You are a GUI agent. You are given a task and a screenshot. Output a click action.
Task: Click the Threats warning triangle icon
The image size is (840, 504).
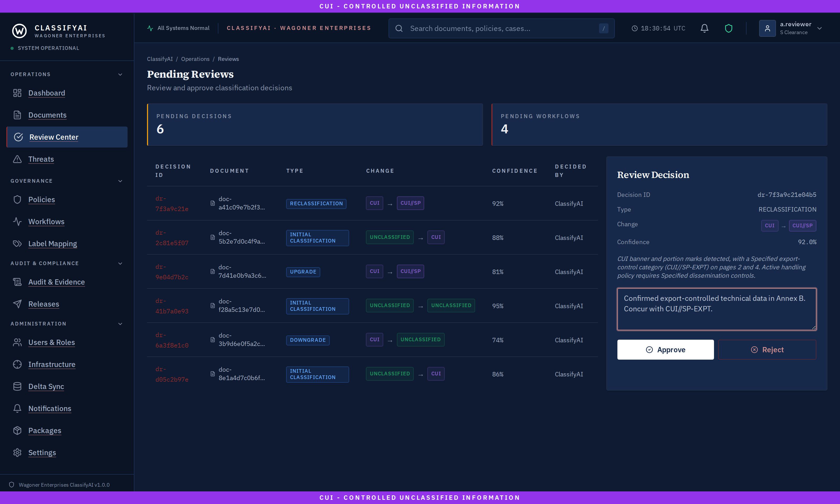tap(17, 159)
